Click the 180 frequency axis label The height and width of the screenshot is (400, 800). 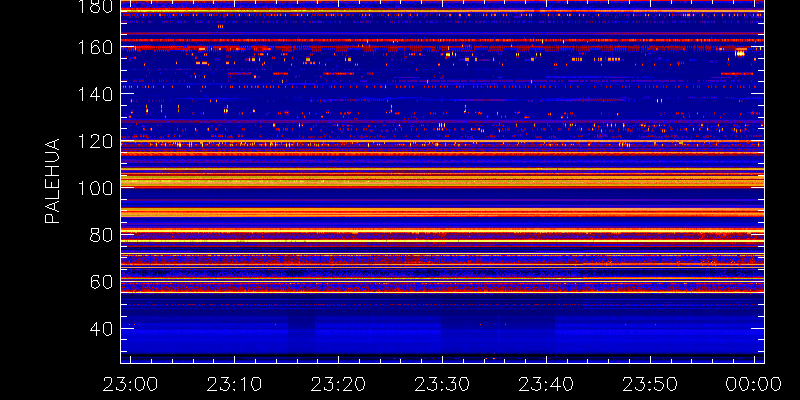point(96,7)
